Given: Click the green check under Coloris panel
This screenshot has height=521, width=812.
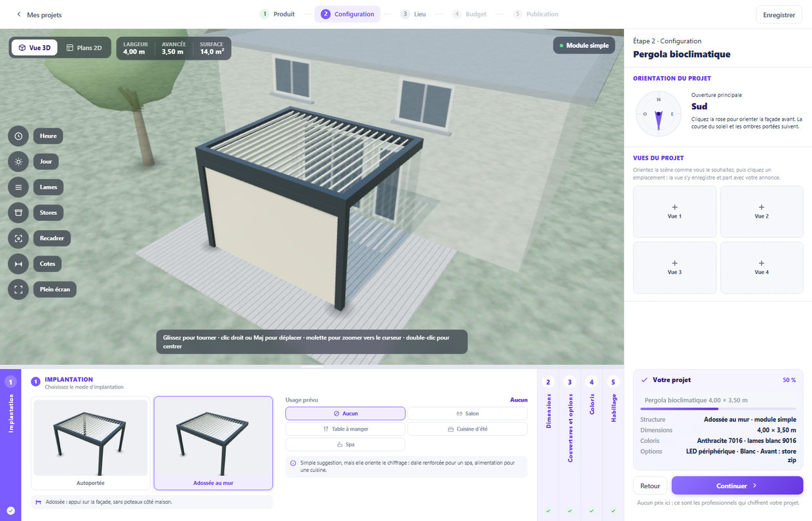Looking at the screenshot, I should pos(592,511).
